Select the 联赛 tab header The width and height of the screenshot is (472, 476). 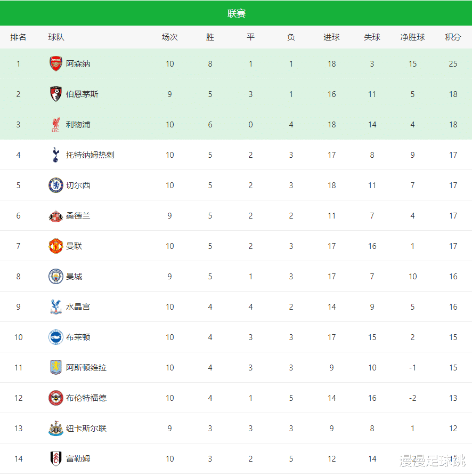pos(236,13)
